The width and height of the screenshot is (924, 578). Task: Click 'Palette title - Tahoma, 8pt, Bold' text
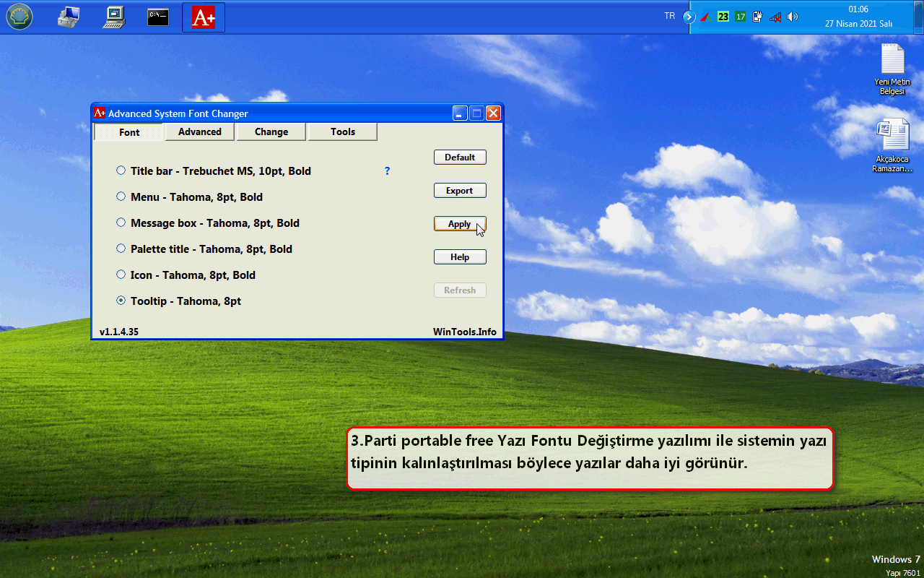click(212, 249)
